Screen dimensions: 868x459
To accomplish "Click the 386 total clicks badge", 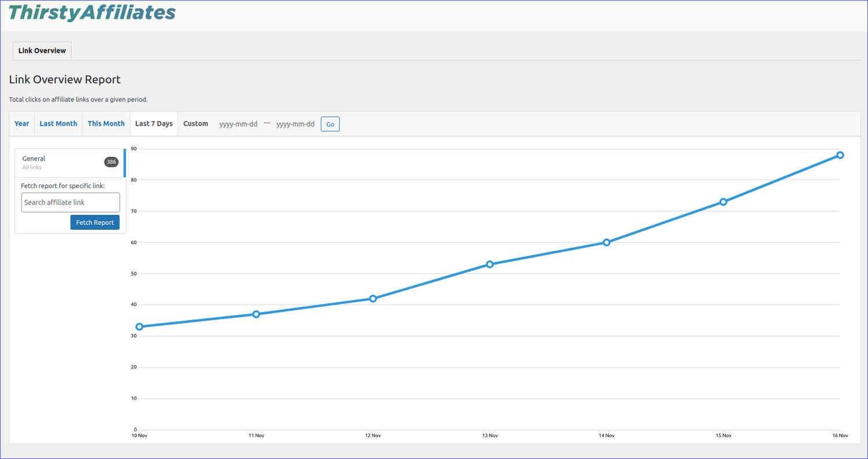I will click(x=111, y=162).
